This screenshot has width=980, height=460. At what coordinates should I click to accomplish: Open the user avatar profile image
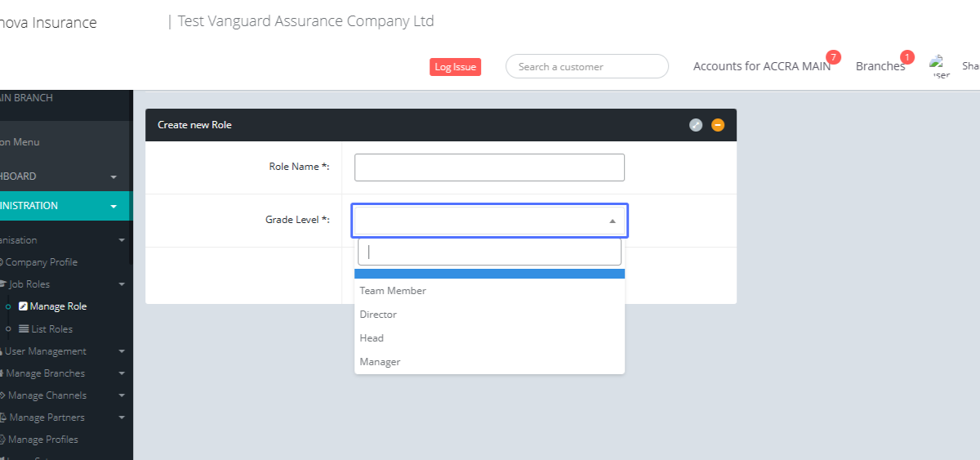(x=939, y=66)
